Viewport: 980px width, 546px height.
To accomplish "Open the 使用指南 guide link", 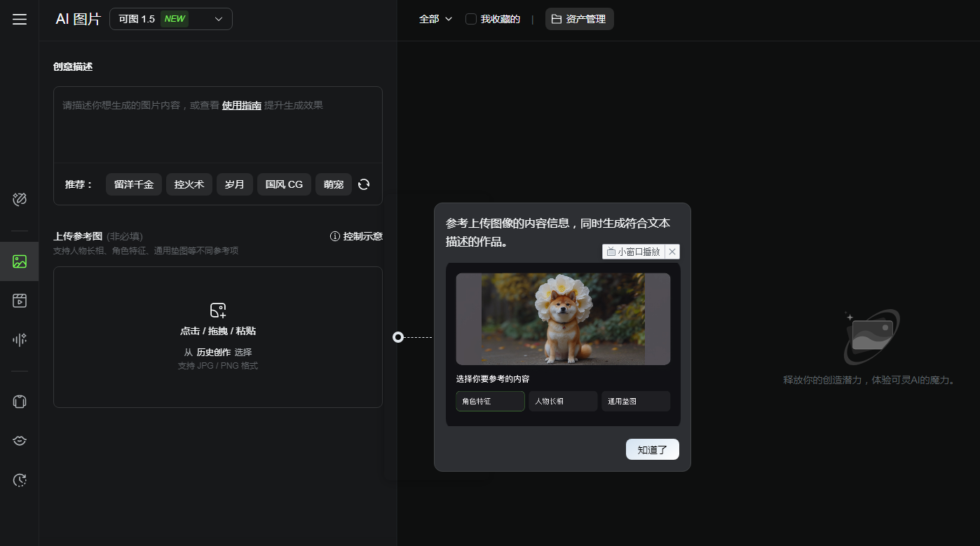I will click(x=240, y=104).
